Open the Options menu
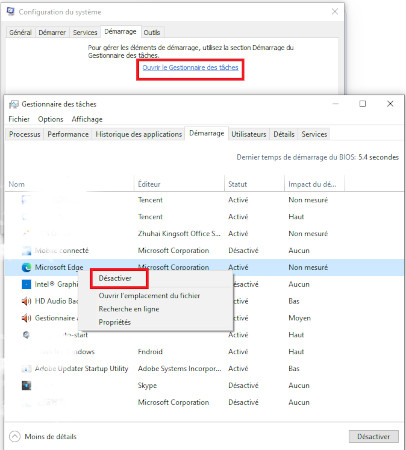406x450 pixels. tap(50, 119)
